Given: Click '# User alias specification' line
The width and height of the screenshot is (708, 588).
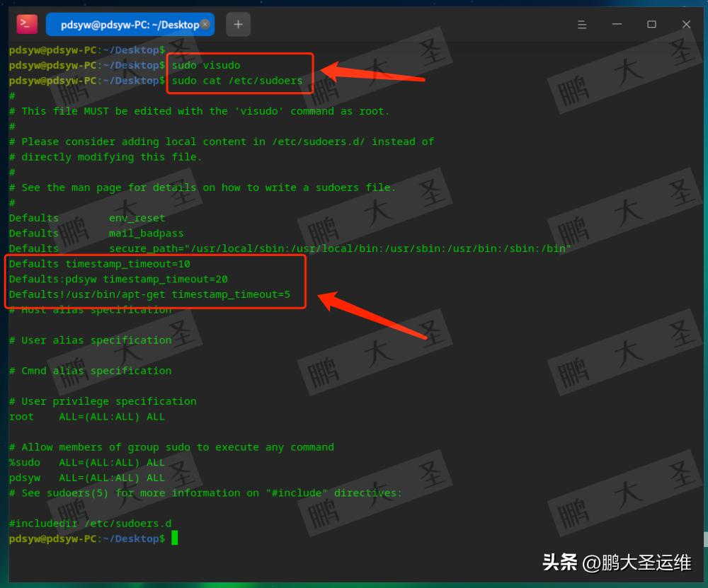Looking at the screenshot, I should [x=91, y=340].
